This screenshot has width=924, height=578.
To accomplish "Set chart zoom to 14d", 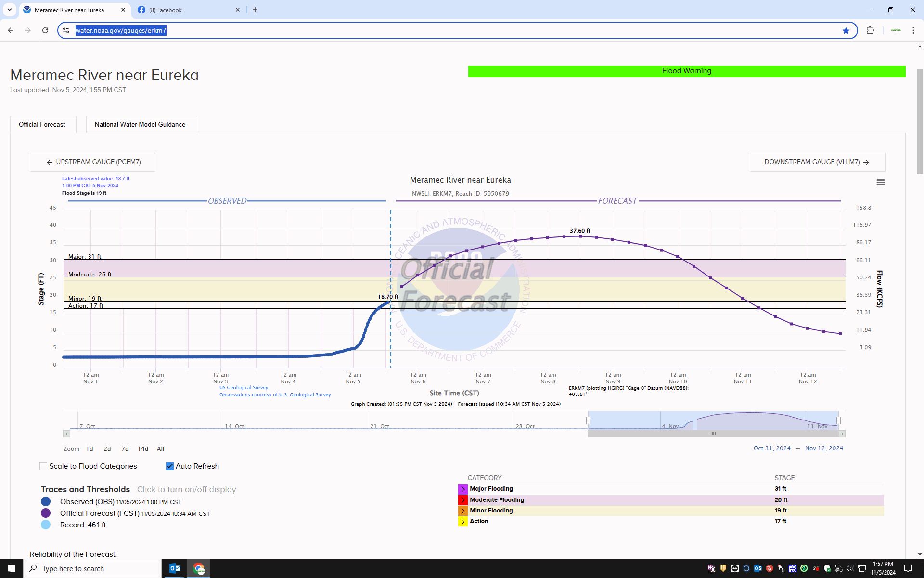I will pyautogui.click(x=143, y=449).
